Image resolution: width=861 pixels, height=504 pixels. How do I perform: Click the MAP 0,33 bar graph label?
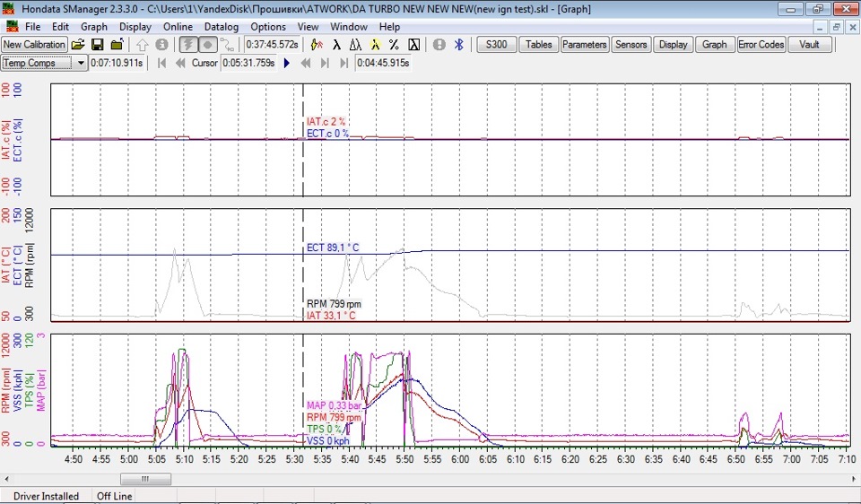(335, 405)
